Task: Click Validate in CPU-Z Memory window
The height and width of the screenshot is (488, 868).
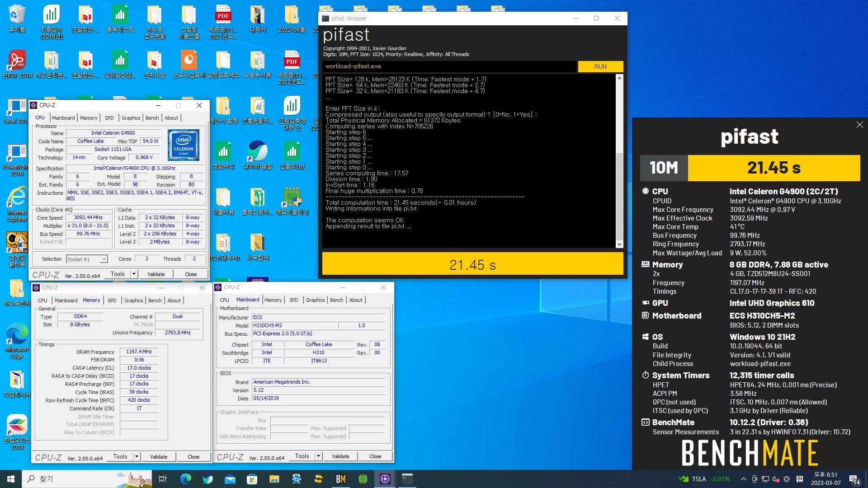Action: click(x=159, y=456)
